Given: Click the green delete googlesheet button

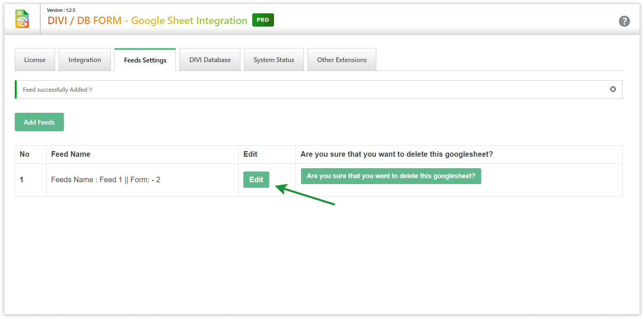Looking at the screenshot, I should (391, 176).
